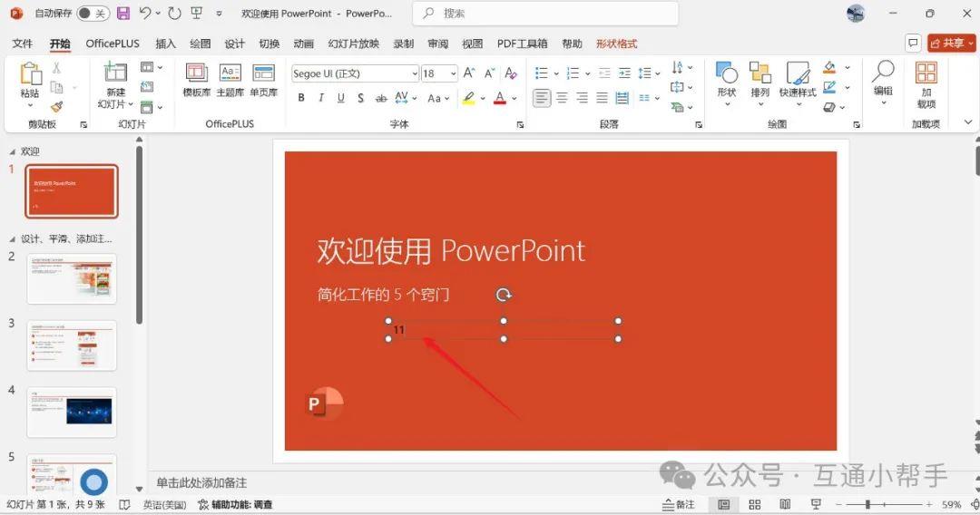980x515 pixels.
Task: Open the 编辑 editing dropdown
Action: (883, 83)
